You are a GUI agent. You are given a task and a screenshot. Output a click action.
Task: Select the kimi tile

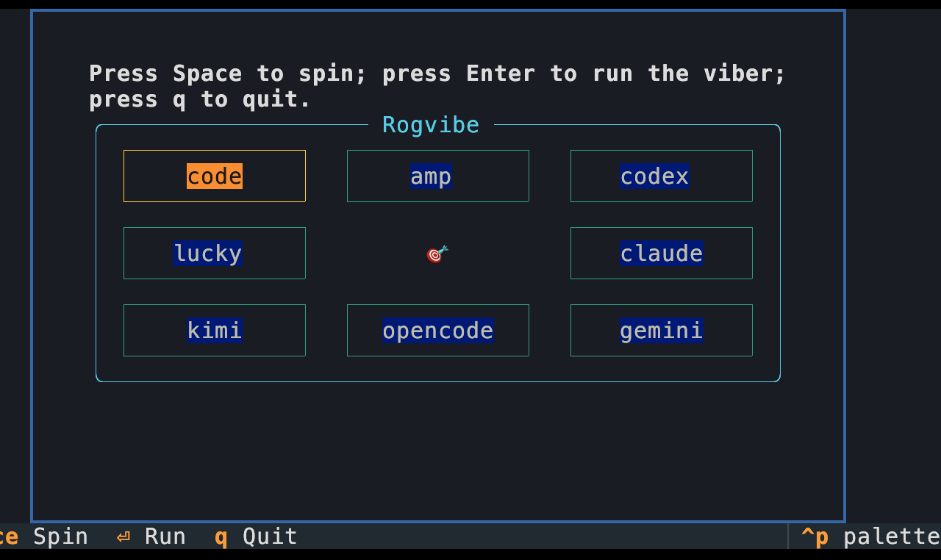215,331
